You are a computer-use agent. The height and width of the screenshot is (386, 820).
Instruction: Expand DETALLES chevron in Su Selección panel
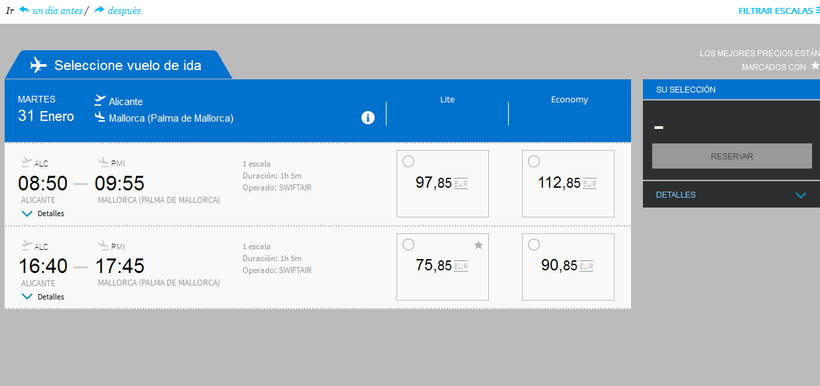point(800,195)
